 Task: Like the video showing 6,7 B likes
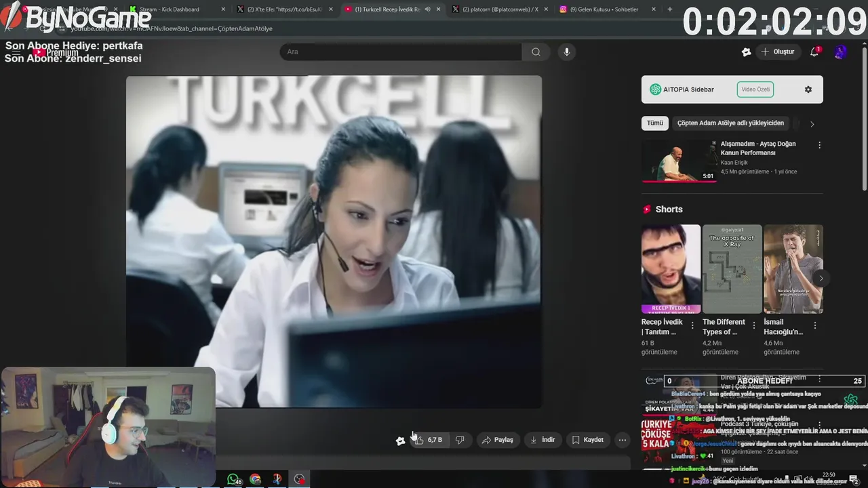point(429,440)
